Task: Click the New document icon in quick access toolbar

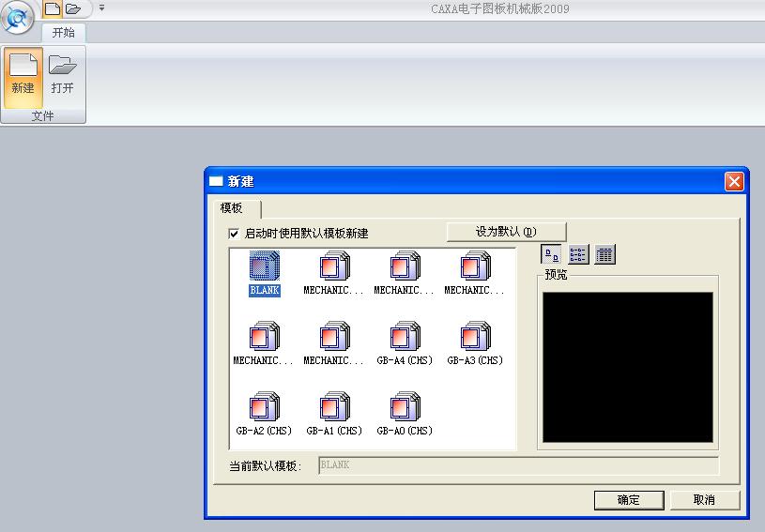Action: click(x=53, y=8)
